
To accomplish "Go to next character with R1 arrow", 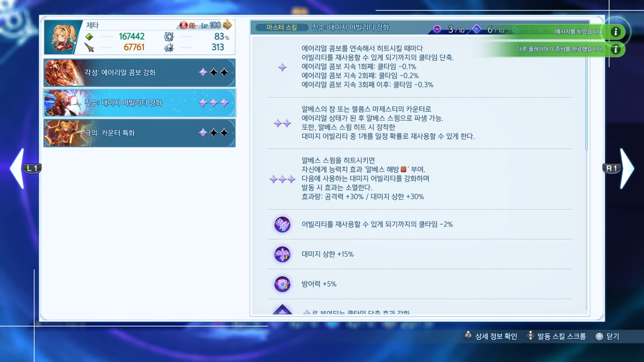I will pyautogui.click(x=627, y=168).
